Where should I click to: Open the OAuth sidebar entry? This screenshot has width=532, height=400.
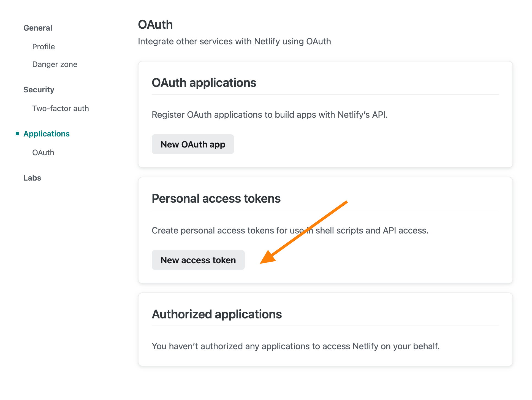(x=43, y=152)
